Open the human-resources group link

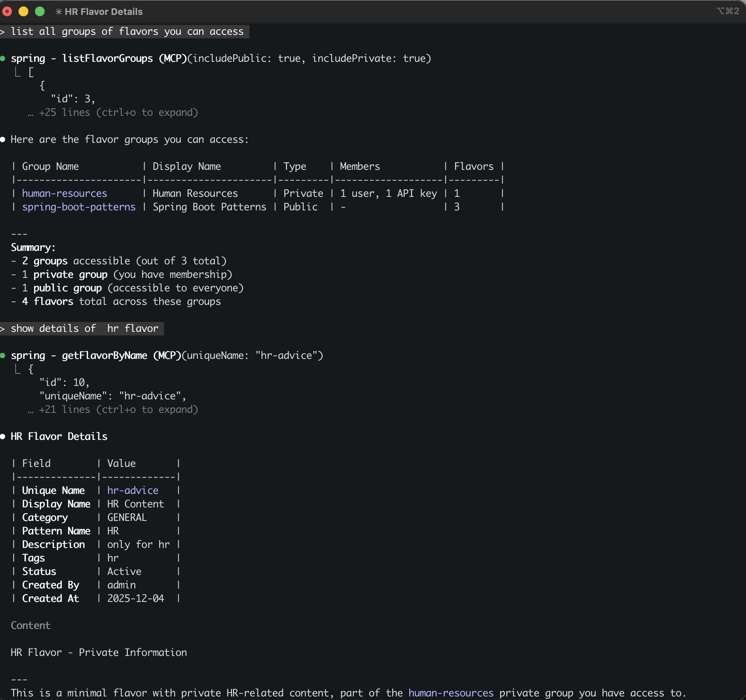pos(65,193)
